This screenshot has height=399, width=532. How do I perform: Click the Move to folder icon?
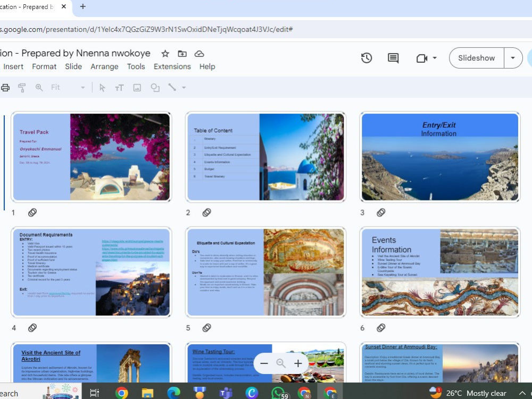pyautogui.click(x=182, y=54)
